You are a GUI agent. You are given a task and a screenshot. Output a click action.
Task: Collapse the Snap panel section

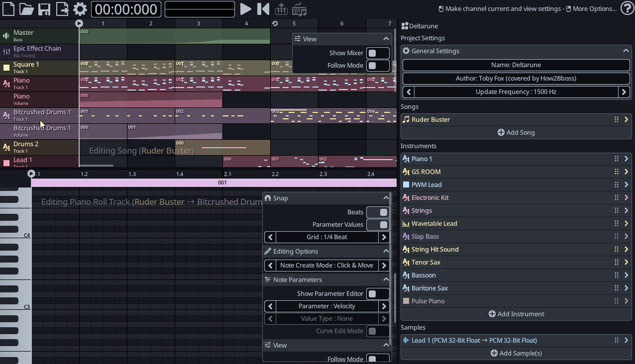pyautogui.click(x=386, y=198)
